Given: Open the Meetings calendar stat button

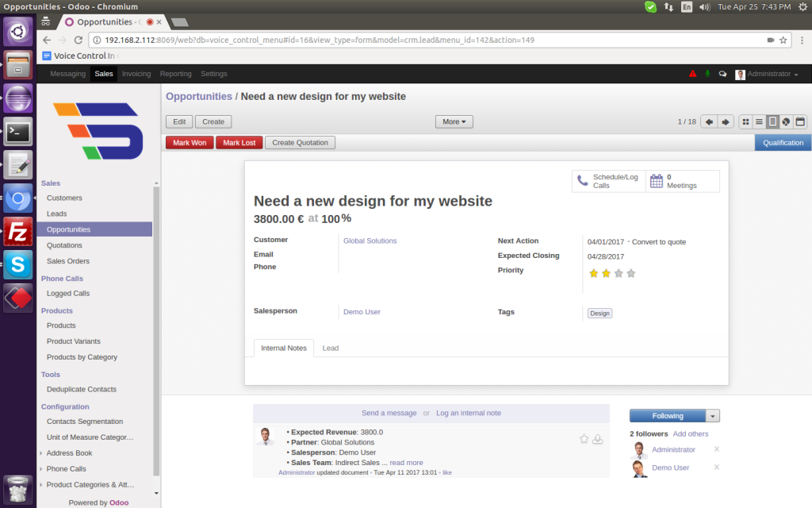Looking at the screenshot, I should (682, 181).
